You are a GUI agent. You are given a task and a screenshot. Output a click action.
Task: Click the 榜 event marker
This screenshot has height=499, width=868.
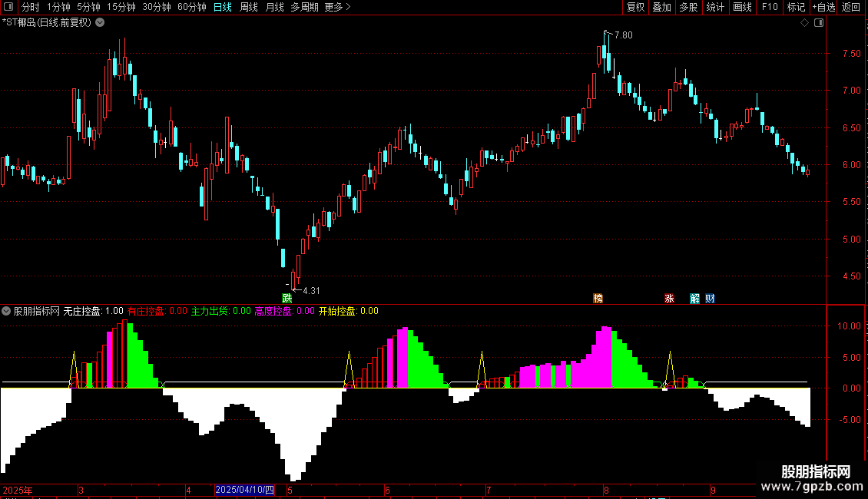click(x=598, y=298)
